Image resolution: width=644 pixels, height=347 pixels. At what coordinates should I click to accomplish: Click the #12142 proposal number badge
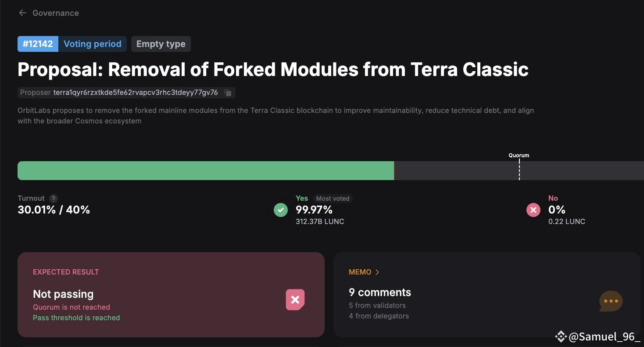pos(38,44)
